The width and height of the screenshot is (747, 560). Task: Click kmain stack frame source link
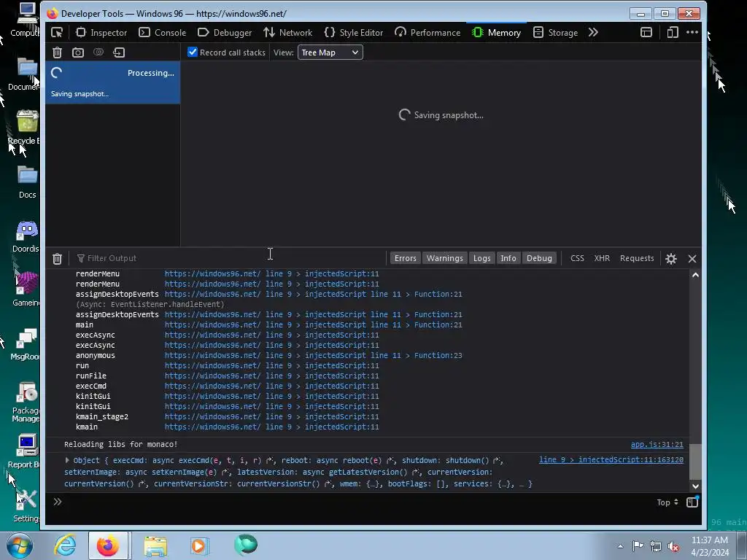pos(271,427)
